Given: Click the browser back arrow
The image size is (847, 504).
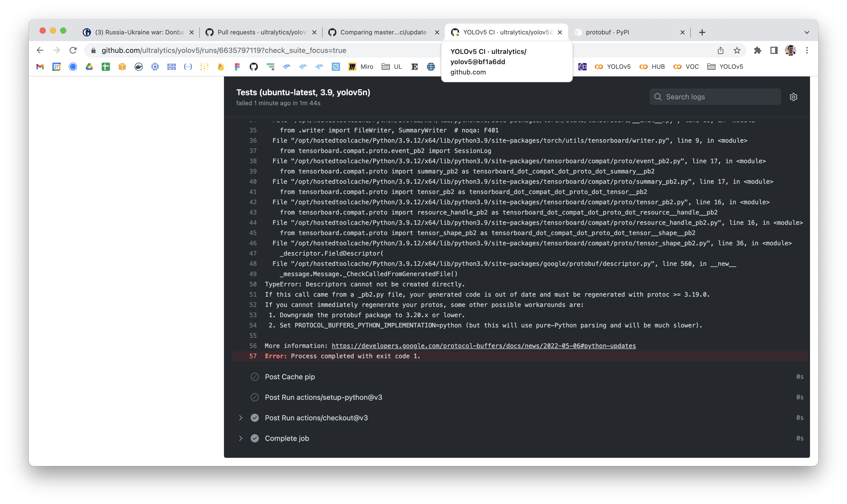Looking at the screenshot, I should pyautogui.click(x=40, y=50).
